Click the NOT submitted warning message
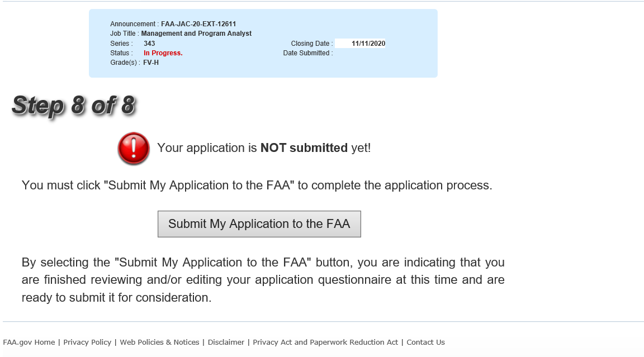The height and width of the screenshot is (357, 644). 264,148
